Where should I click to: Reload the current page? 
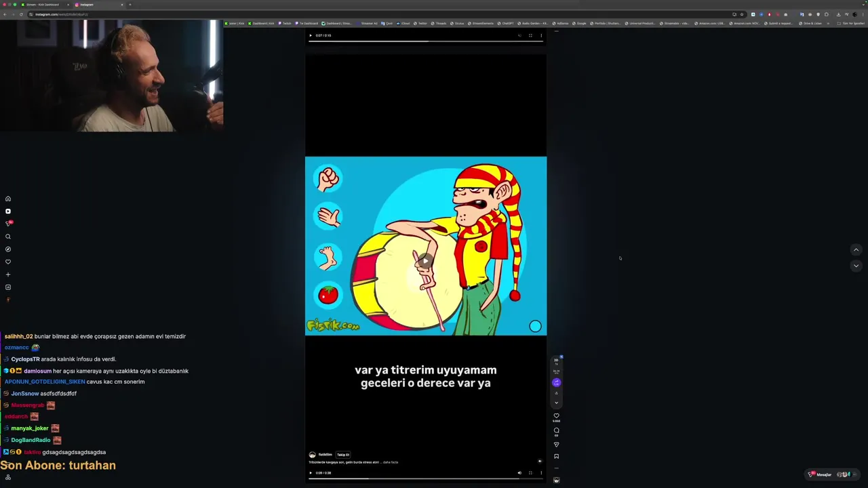click(x=21, y=14)
